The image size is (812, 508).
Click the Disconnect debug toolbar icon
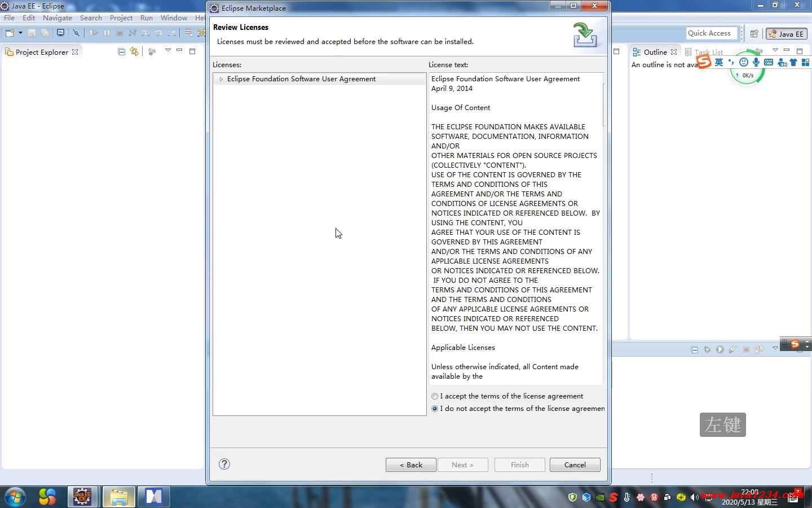(x=133, y=33)
